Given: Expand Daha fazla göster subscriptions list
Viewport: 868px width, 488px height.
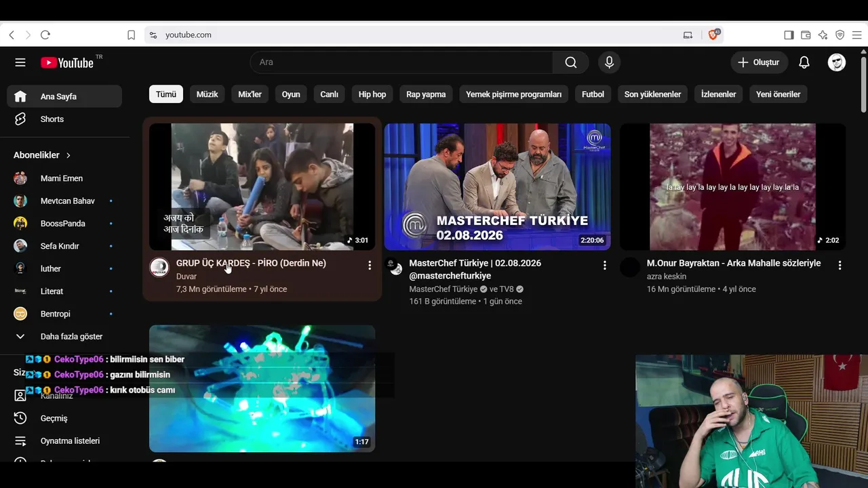Looking at the screenshot, I should 64,336.
